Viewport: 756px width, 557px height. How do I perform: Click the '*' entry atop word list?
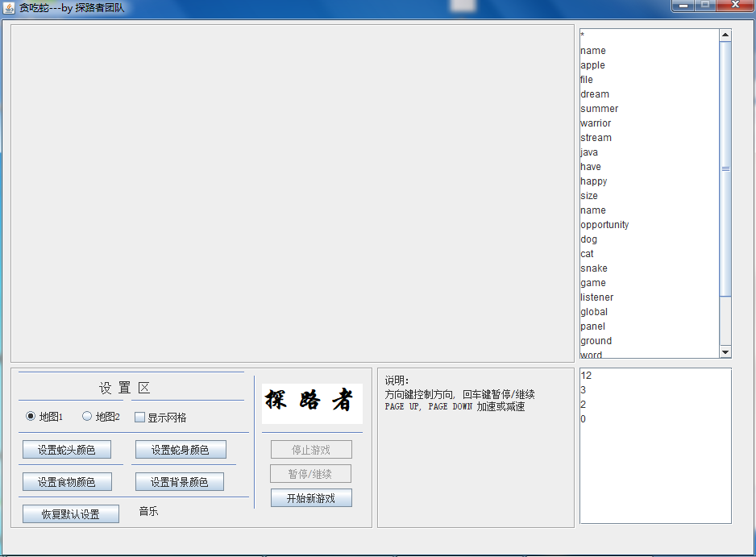[583, 35]
